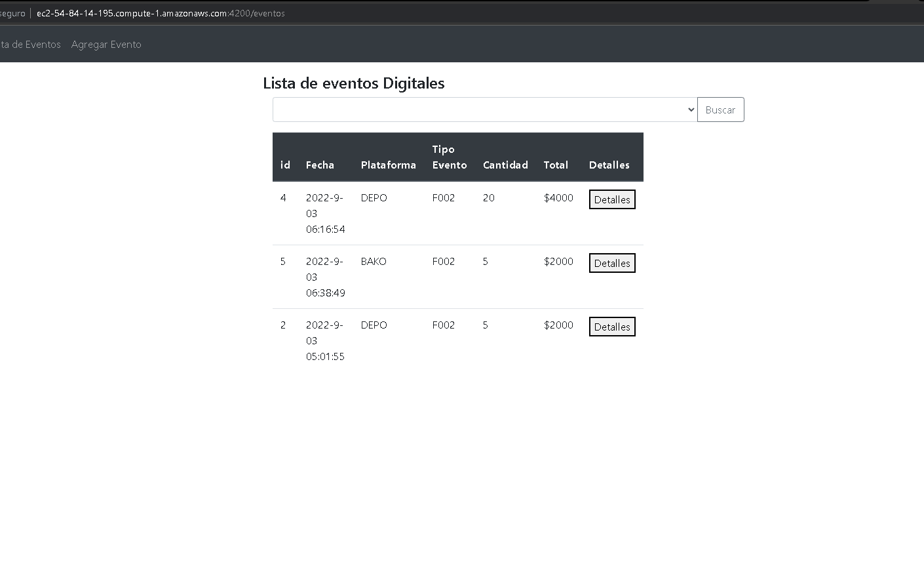The height and width of the screenshot is (585, 924).
Task: Click the Total column header
Action: [x=555, y=165]
